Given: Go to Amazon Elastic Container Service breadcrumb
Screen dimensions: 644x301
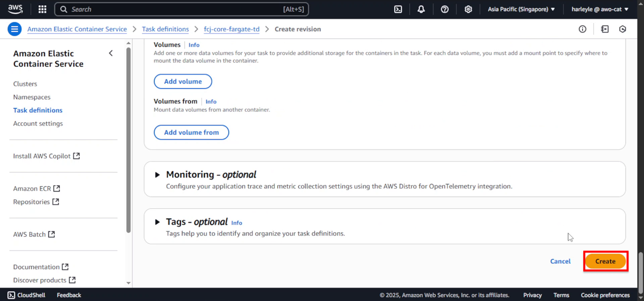Looking at the screenshot, I should 77,29.
